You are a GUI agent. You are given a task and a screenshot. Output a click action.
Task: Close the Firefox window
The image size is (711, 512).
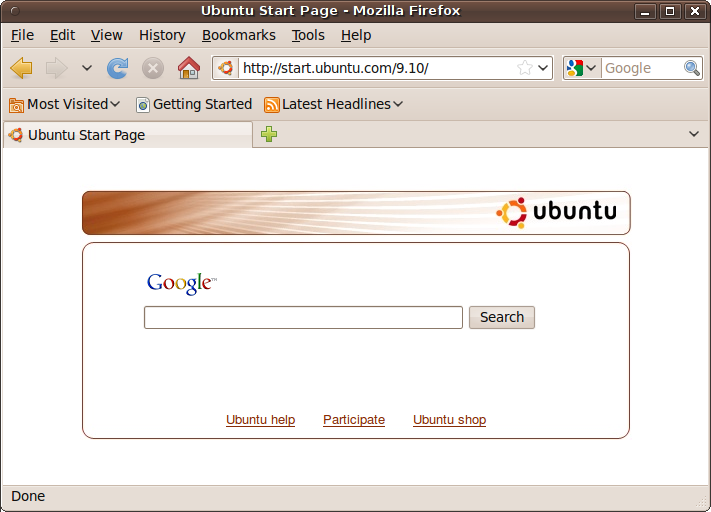(x=695, y=11)
